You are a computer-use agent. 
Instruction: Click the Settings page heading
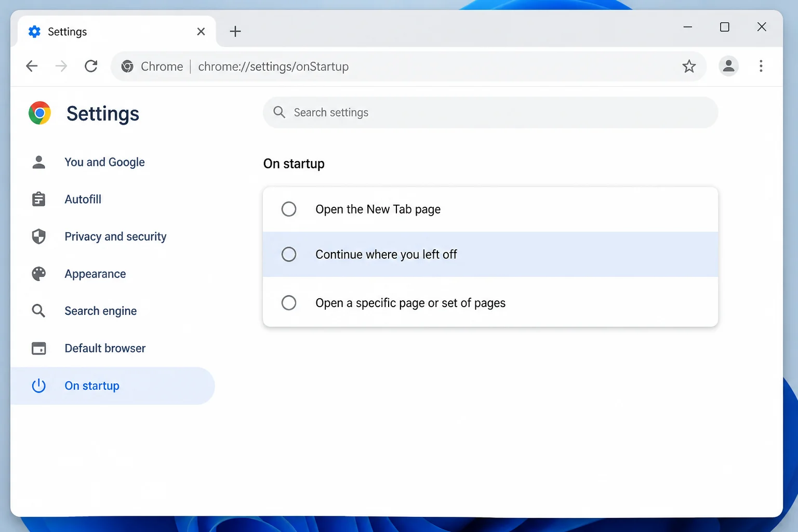[103, 113]
